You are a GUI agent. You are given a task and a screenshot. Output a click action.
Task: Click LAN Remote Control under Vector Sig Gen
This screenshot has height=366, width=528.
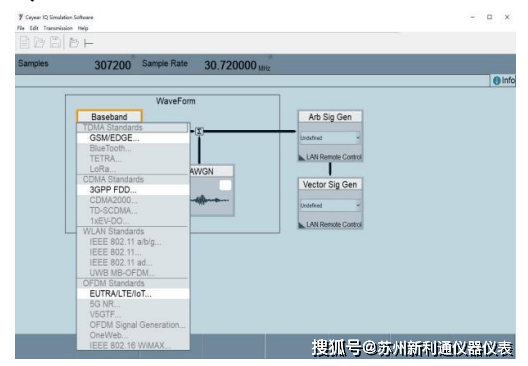(x=334, y=225)
